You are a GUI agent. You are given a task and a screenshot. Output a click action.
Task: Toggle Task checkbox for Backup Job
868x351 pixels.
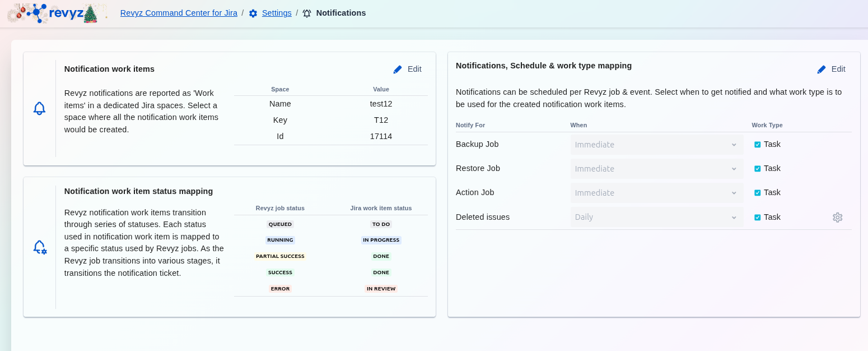(x=758, y=145)
